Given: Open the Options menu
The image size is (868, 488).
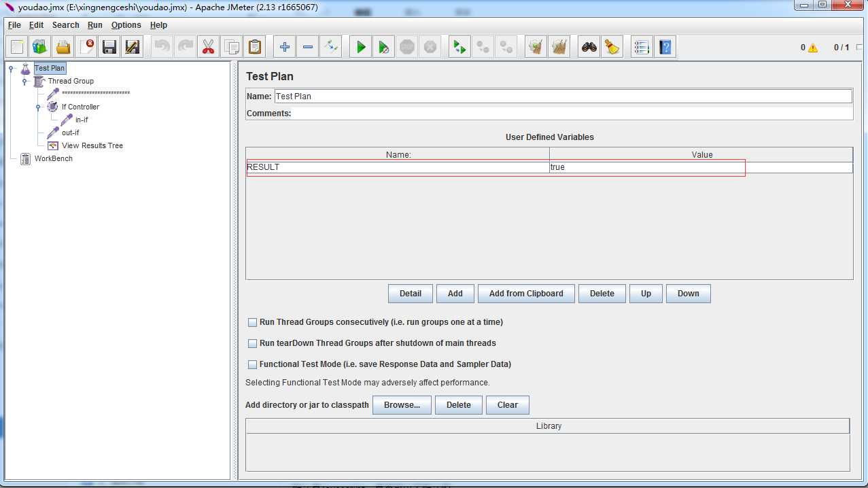Looking at the screenshot, I should click(126, 25).
